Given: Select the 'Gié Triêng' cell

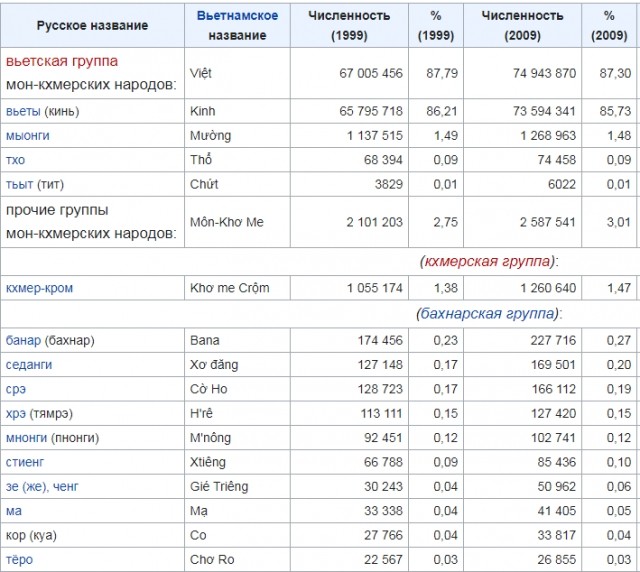Looking at the screenshot, I should point(237,487).
